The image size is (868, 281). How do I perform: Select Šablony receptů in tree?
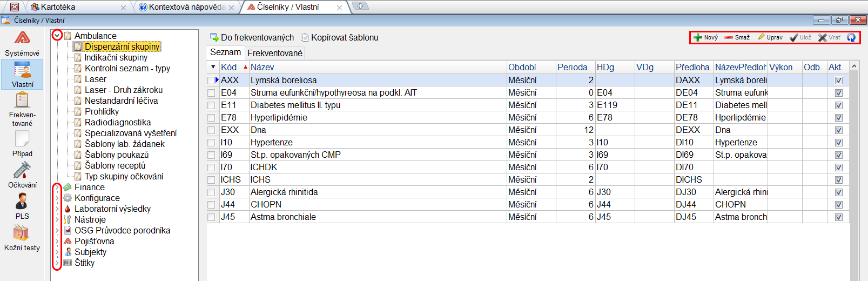click(115, 165)
